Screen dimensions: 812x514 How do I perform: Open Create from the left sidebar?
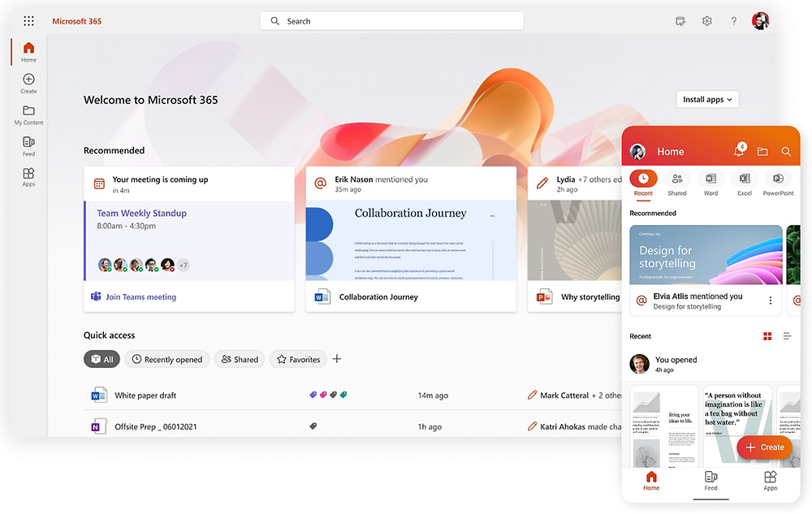(x=28, y=81)
